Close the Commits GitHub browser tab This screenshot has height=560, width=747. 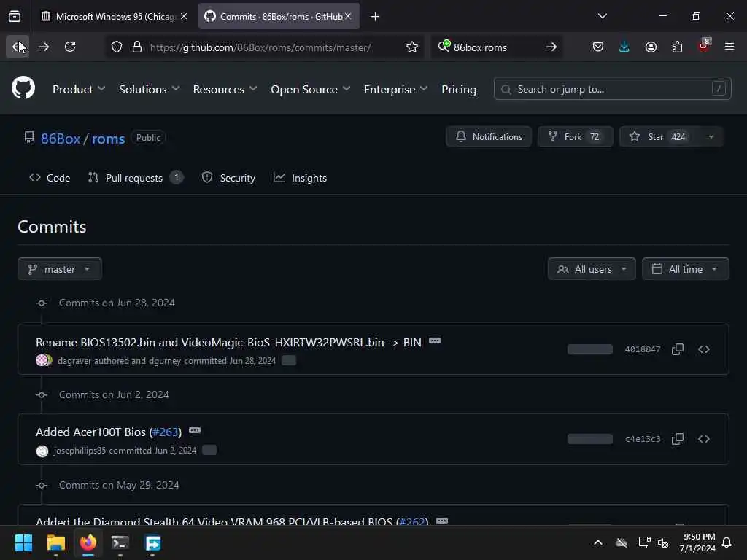pyautogui.click(x=348, y=16)
